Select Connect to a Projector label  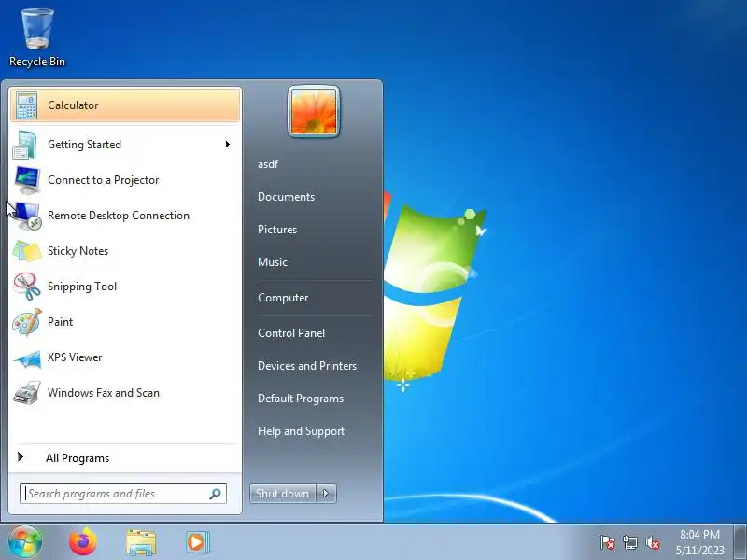pos(104,180)
